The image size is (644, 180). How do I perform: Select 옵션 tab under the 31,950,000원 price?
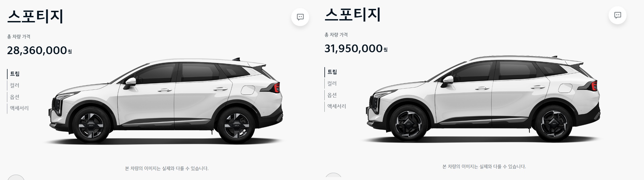332,95
